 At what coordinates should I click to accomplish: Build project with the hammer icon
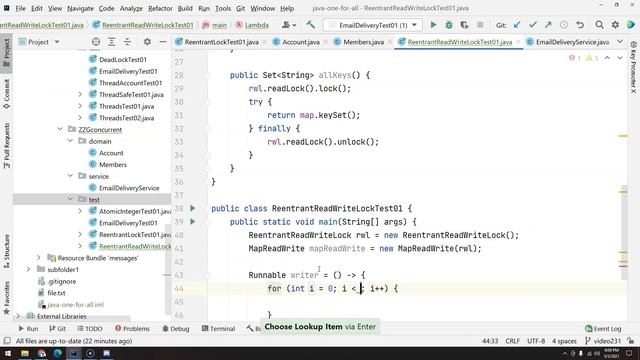point(311,25)
